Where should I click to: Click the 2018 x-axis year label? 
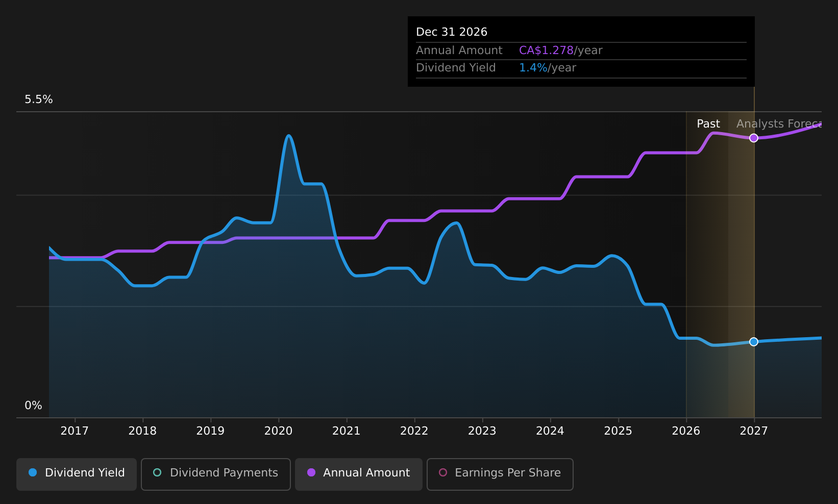click(142, 431)
